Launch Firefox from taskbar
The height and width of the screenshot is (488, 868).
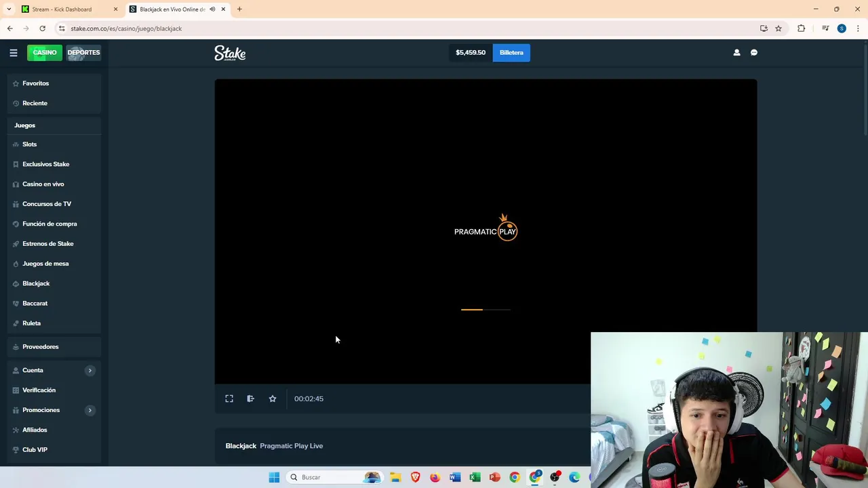[435, 477]
